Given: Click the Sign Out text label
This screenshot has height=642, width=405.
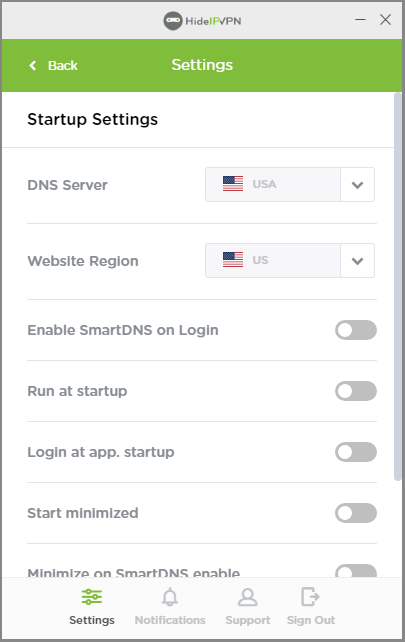Looking at the screenshot, I should (311, 620).
